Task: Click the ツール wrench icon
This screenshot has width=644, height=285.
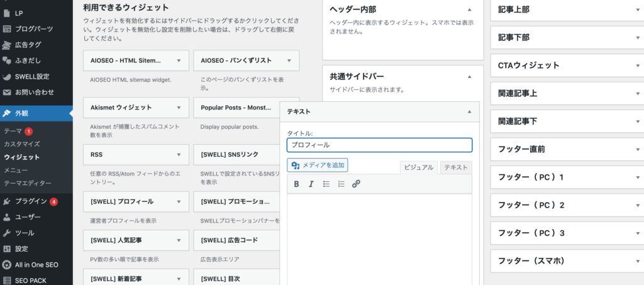Action: (x=6, y=233)
